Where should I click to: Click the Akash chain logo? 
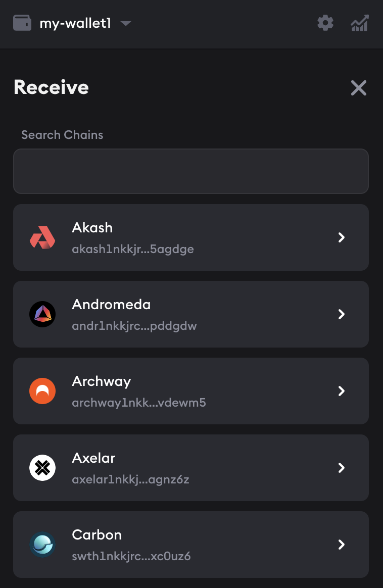[42, 237]
